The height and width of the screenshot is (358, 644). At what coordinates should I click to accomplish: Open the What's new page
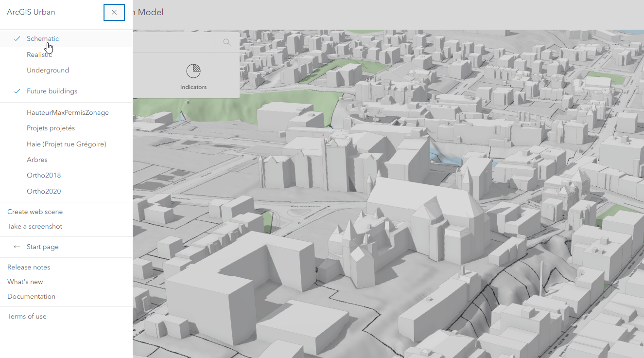coord(25,282)
